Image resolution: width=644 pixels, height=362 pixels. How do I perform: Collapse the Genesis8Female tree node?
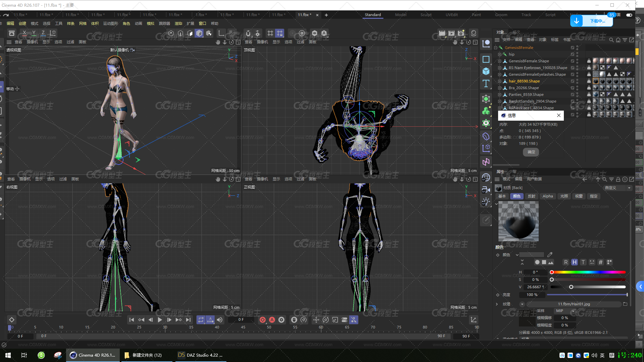[495, 48]
